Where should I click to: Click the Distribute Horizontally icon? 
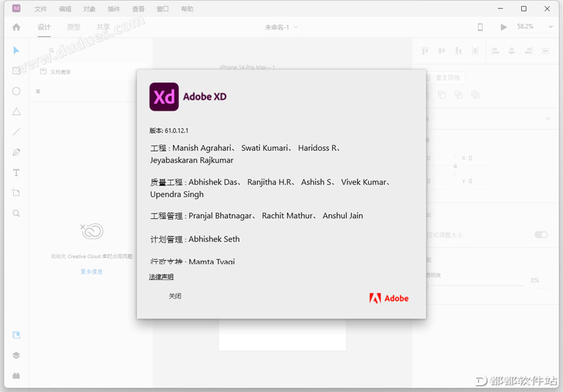545,51
